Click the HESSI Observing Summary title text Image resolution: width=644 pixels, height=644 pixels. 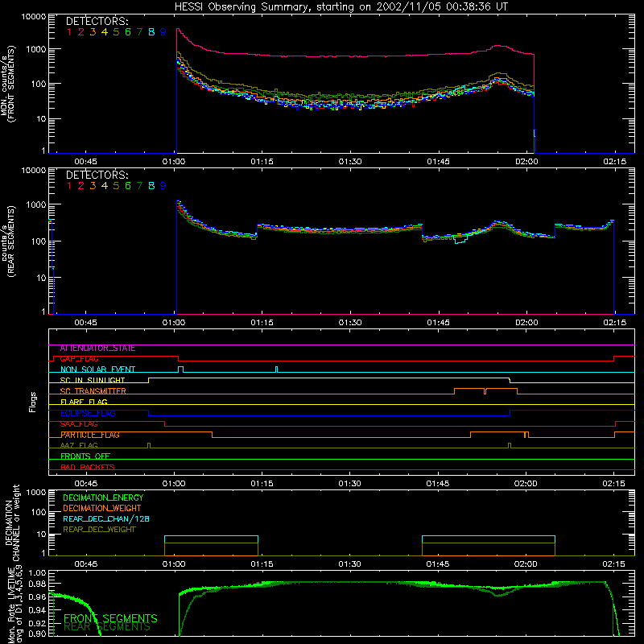(341, 7)
